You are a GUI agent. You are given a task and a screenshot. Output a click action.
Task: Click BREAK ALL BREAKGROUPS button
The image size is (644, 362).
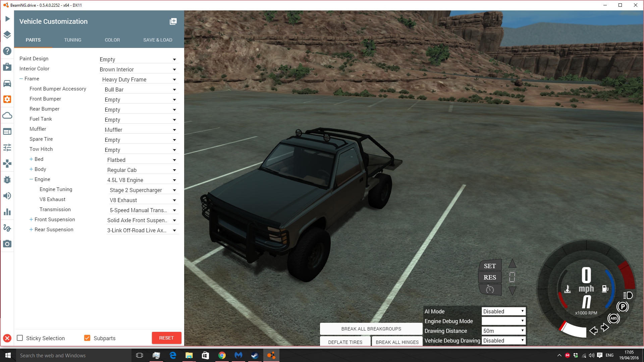(371, 329)
